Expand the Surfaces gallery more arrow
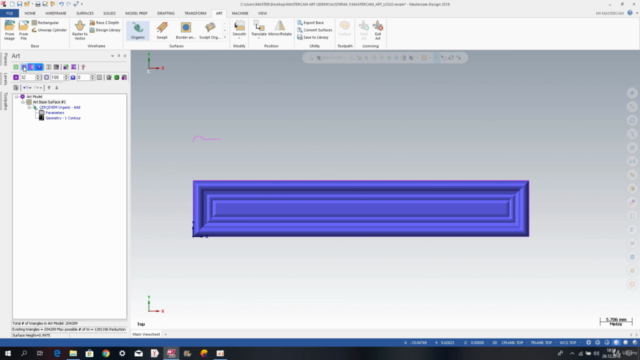 225,38
